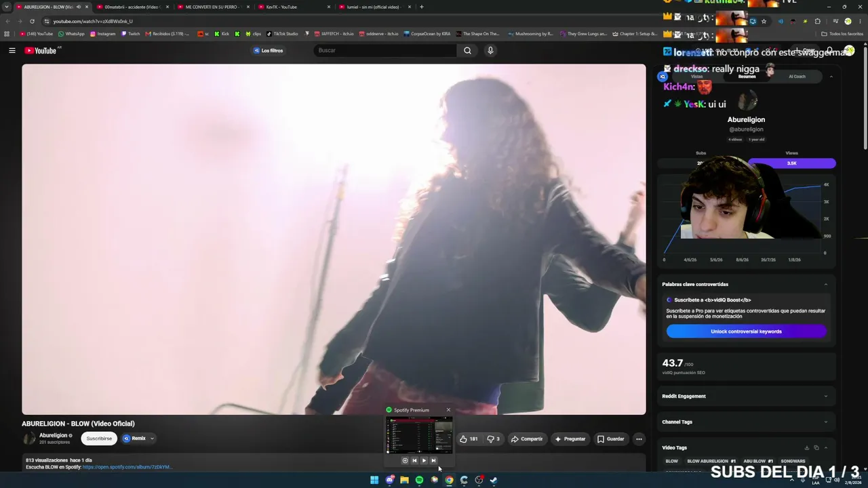Open the Instagram bookmark
This screenshot has height=488, width=868.
pos(103,34)
